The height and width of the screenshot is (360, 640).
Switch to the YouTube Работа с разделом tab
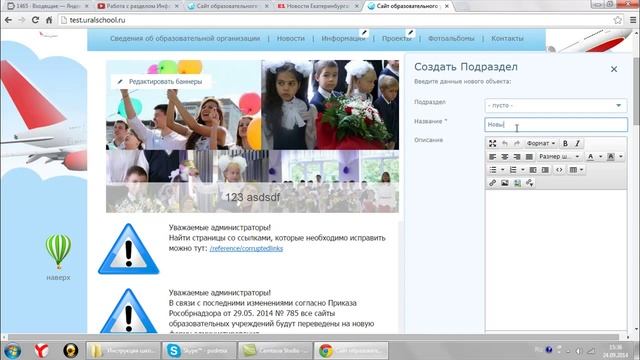[138, 6]
